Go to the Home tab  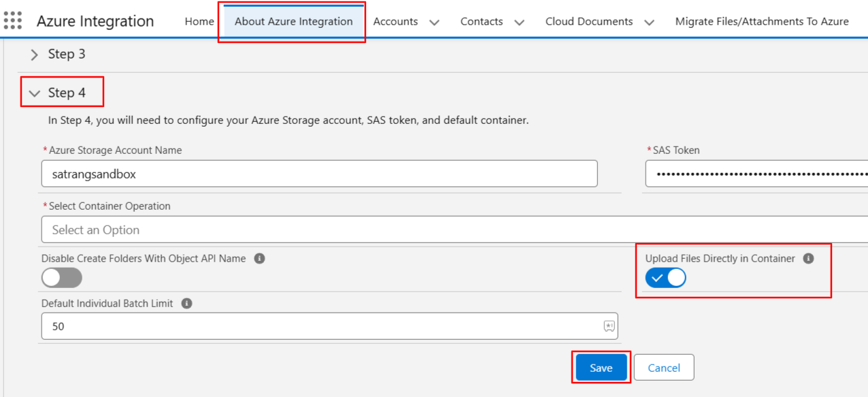tap(199, 21)
